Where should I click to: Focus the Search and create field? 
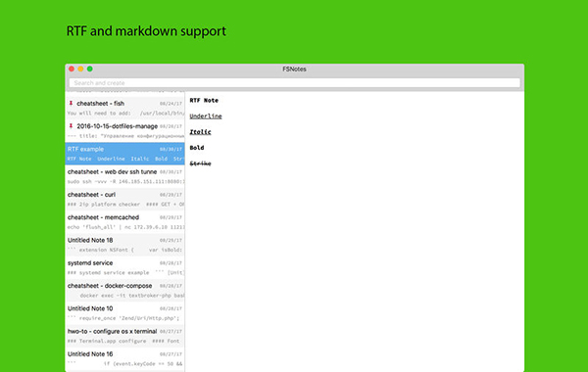pos(294,83)
